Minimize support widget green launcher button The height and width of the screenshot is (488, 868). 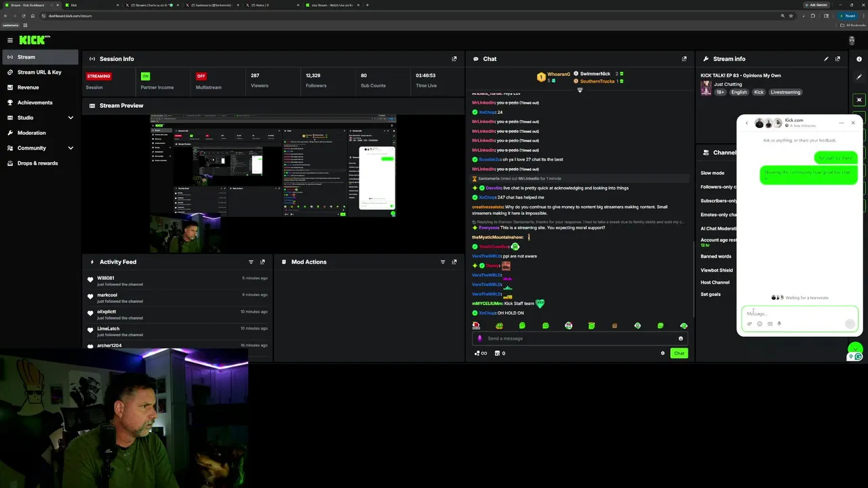pyautogui.click(x=855, y=348)
